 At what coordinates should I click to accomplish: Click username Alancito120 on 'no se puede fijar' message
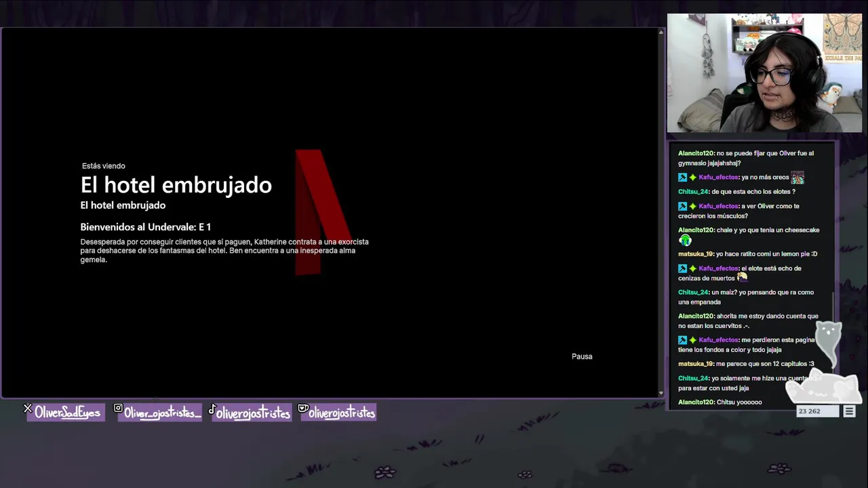(x=696, y=153)
